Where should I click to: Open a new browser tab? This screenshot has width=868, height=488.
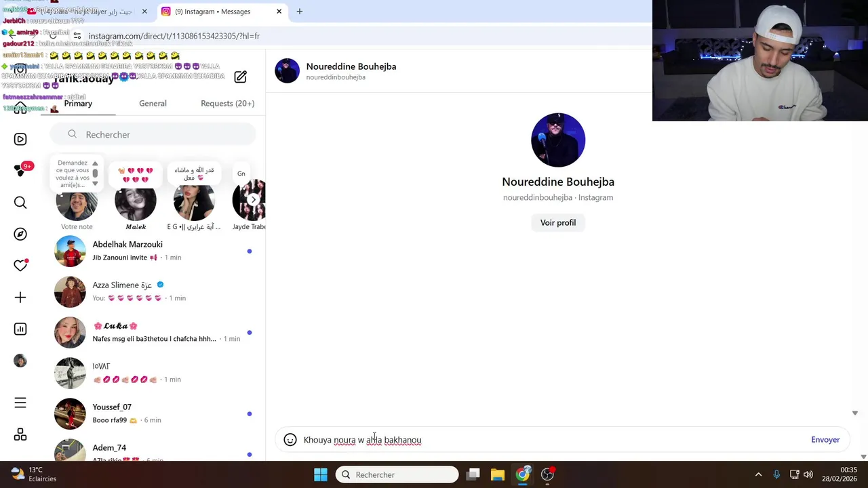pos(299,12)
